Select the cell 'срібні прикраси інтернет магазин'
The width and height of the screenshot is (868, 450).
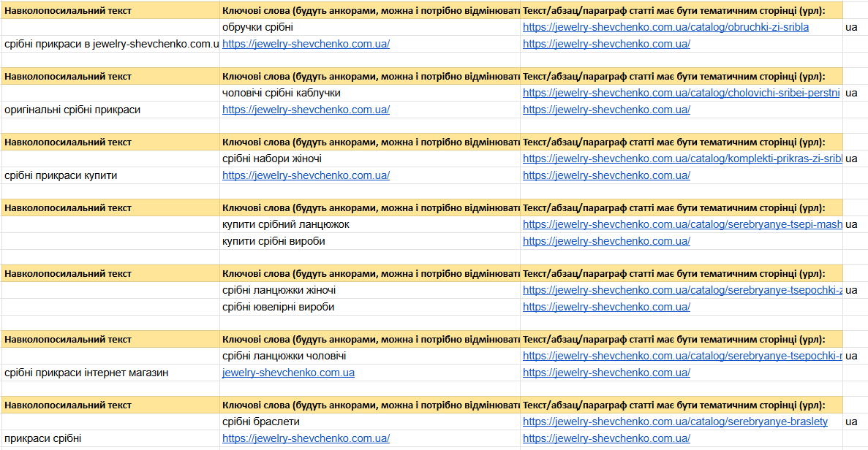110,373
